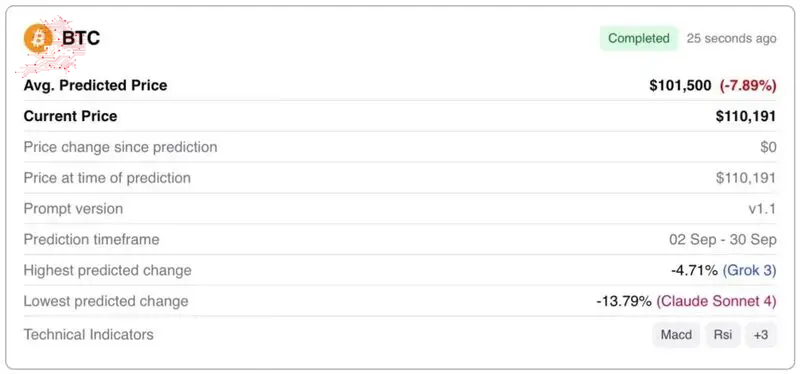The width and height of the screenshot is (800, 374).
Task: Select the -13.79% lowest predicted change
Action: tap(624, 302)
